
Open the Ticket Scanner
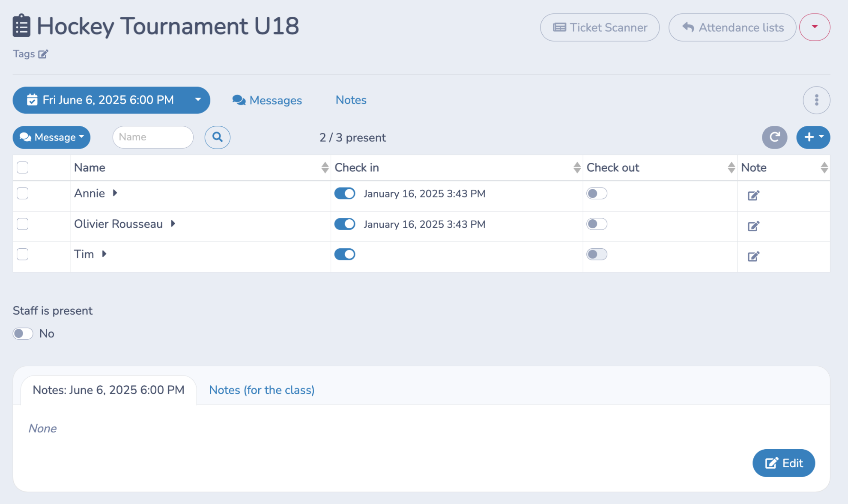[600, 27]
